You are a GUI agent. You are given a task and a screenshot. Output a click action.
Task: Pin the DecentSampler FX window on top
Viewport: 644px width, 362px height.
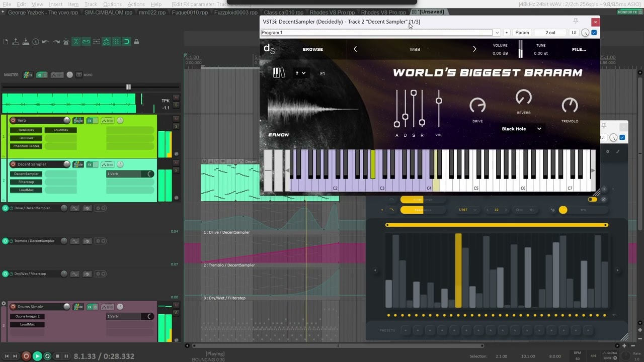coord(576,21)
